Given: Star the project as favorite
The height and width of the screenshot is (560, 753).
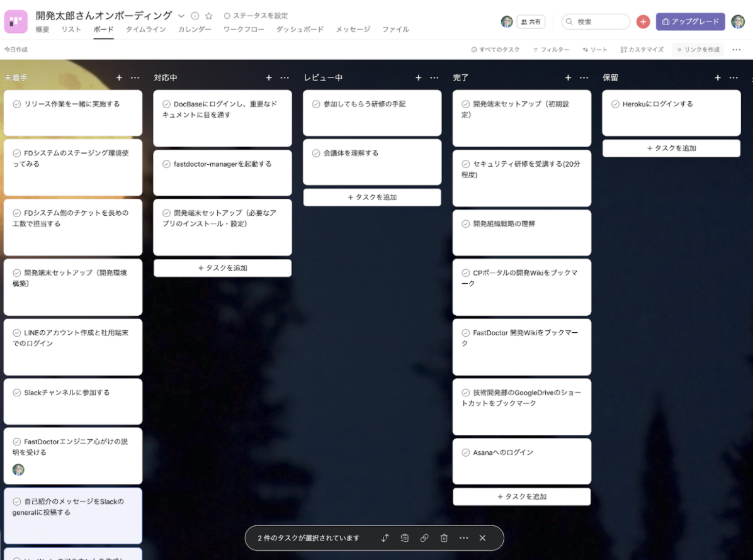Looking at the screenshot, I should click(209, 16).
